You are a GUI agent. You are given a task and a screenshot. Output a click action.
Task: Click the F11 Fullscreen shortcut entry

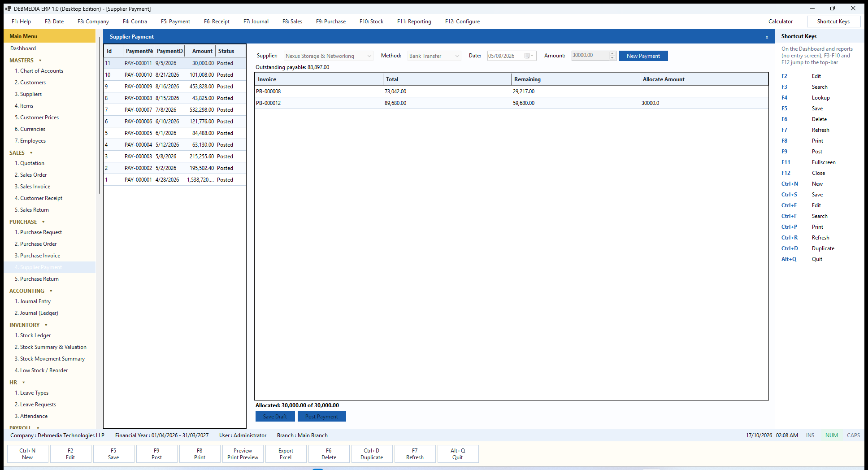(x=808, y=162)
